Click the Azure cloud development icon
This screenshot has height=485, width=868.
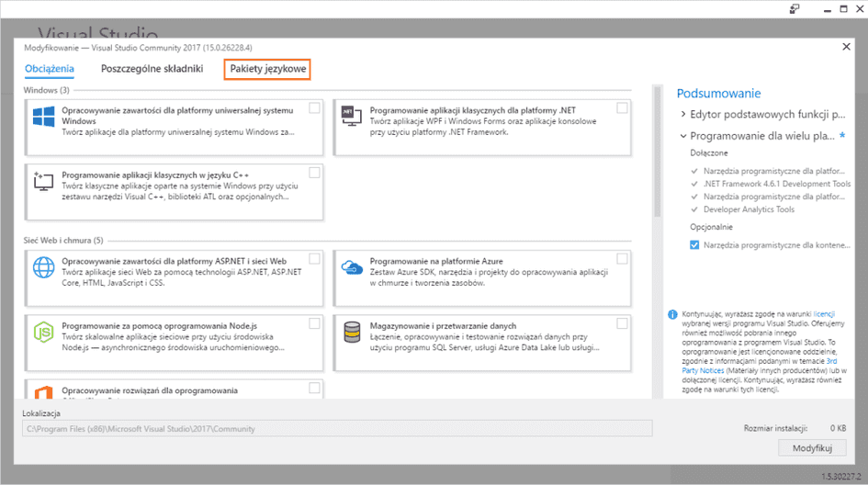tap(352, 266)
